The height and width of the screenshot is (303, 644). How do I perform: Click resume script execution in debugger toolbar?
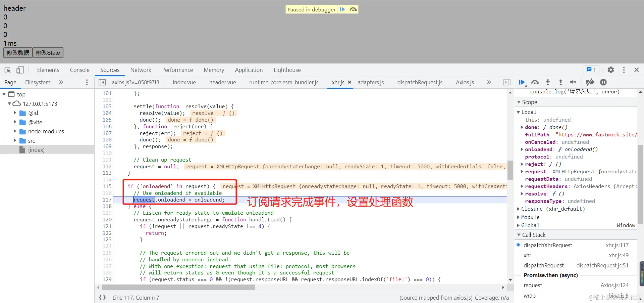(x=522, y=82)
